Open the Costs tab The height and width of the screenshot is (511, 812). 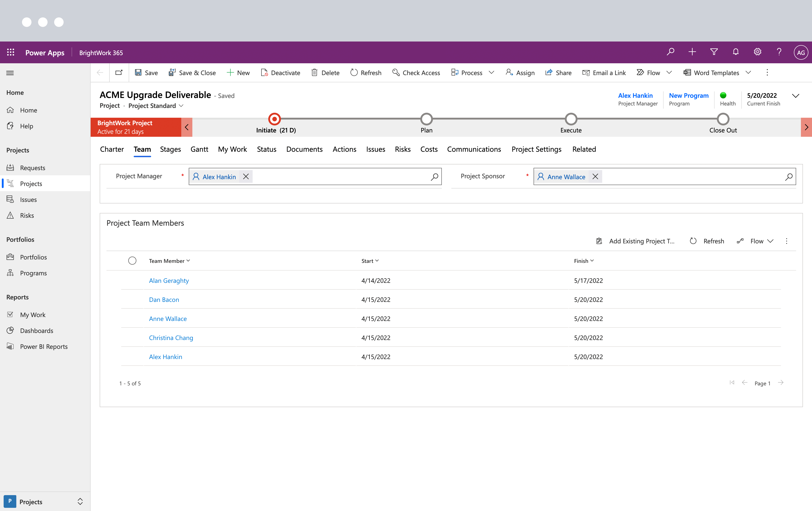click(x=429, y=149)
